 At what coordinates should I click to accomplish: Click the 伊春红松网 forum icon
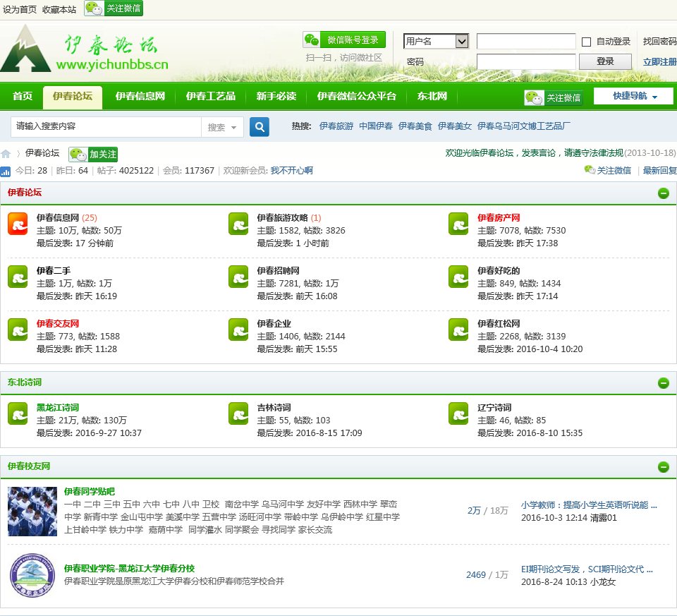click(458, 330)
